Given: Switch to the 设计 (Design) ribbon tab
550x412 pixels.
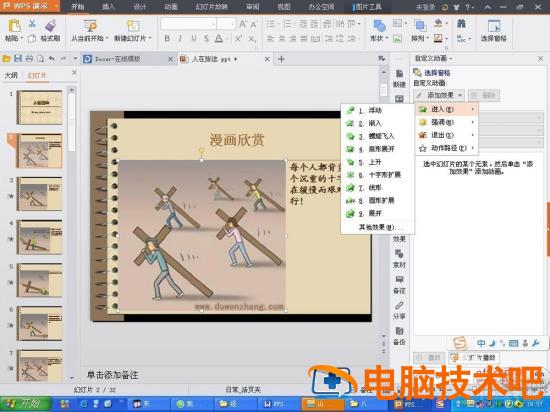Looking at the screenshot, I should point(140,7).
